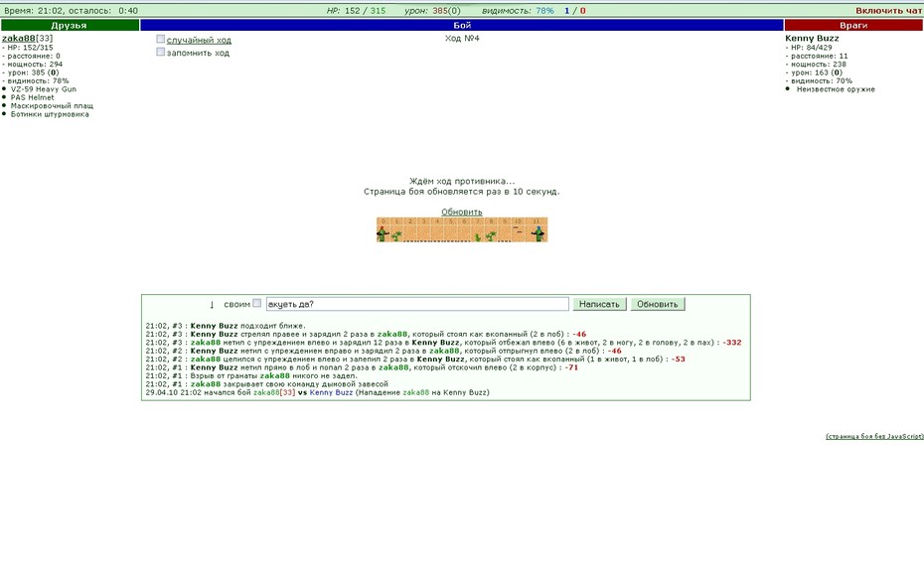Enable the 'случайный ход' checkbox

click(160, 39)
